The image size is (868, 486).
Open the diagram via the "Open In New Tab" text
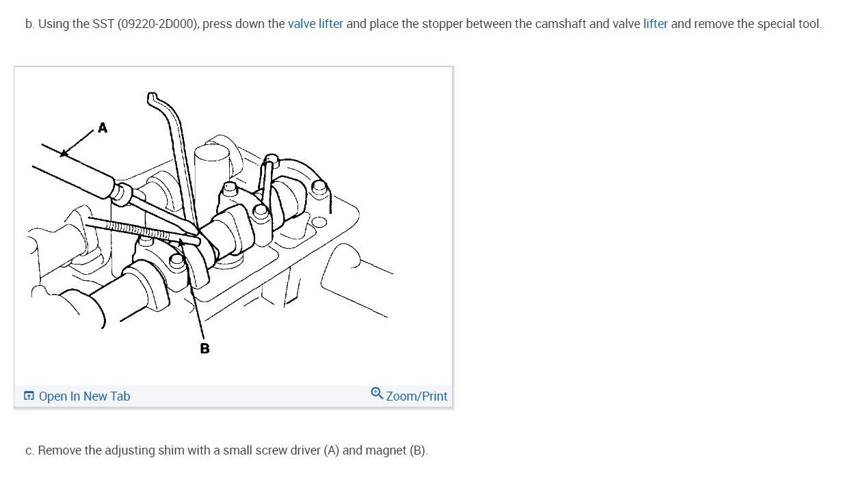click(x=84, y=396)
